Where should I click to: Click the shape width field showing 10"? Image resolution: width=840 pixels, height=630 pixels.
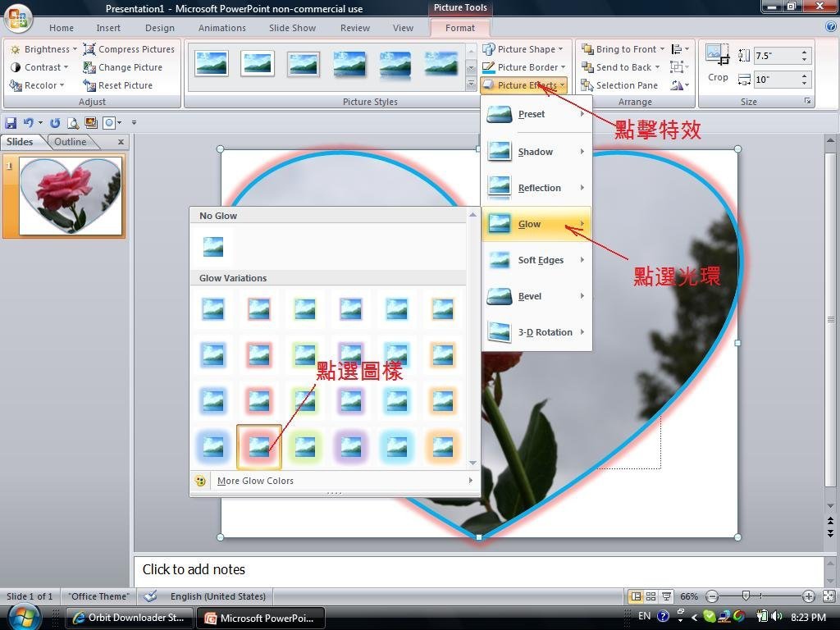(777, 80)
